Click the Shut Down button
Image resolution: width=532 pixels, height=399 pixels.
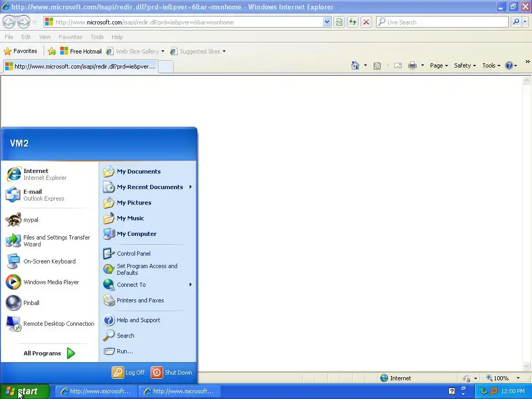tap(171, 372)
